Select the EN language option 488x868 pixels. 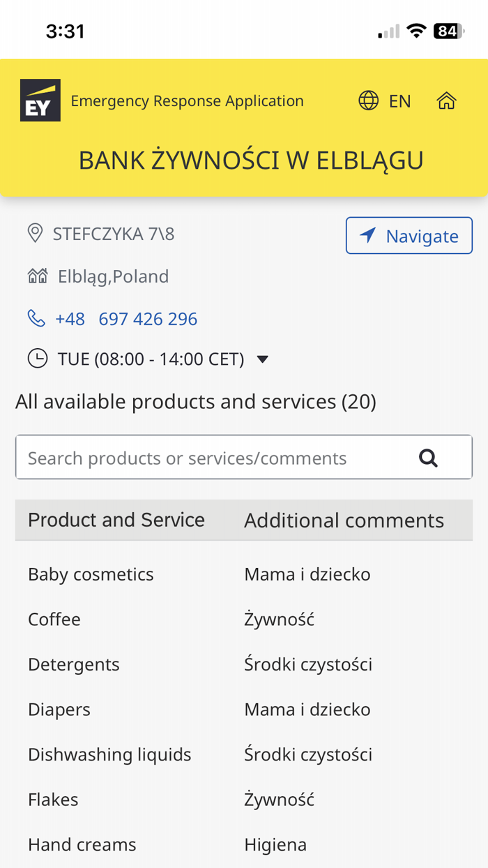(401, 100)
